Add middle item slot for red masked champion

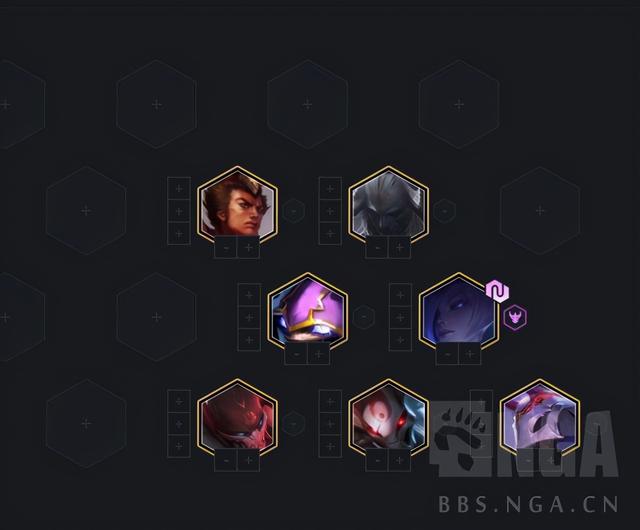click(x=179, y=424)
